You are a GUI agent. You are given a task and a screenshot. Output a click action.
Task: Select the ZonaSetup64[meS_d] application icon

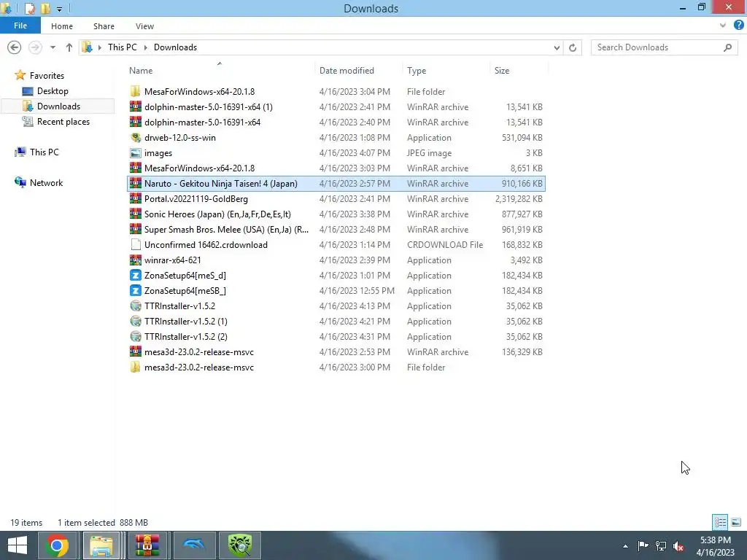coord(135,275)
